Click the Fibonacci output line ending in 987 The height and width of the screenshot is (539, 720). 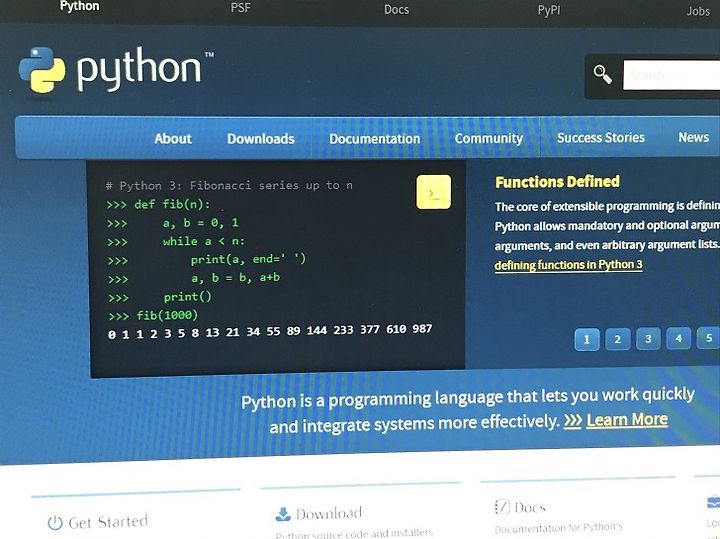(x=270, y=331)
